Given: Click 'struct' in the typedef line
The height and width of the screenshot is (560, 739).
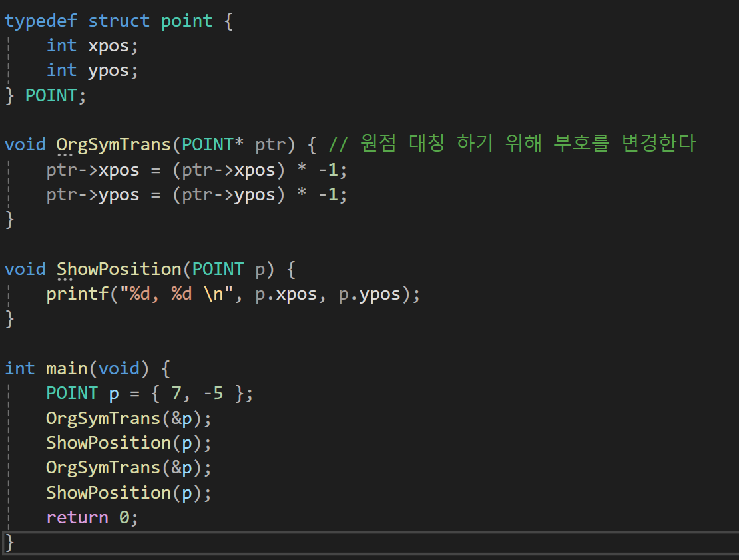Looking at the screenshot, I should 119,21.
